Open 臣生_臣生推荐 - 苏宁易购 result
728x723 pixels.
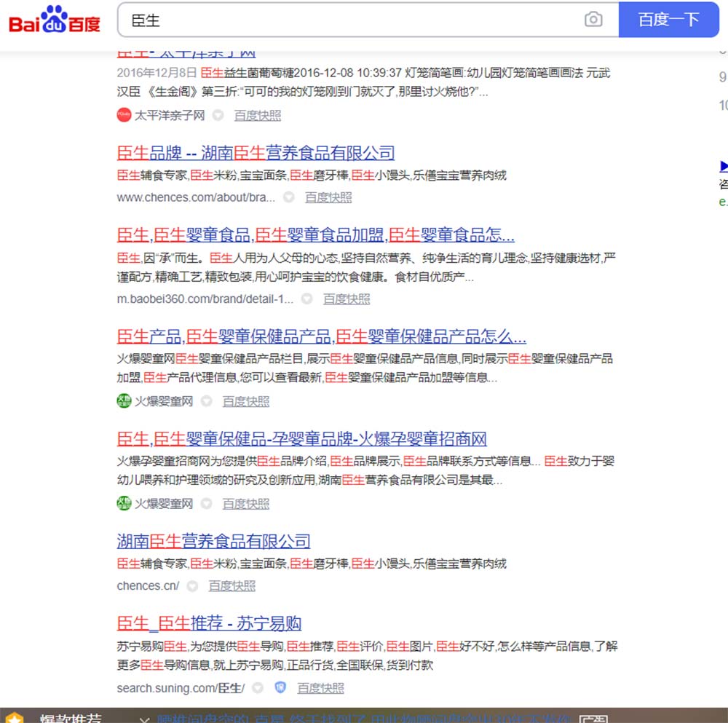click(210, 624)
